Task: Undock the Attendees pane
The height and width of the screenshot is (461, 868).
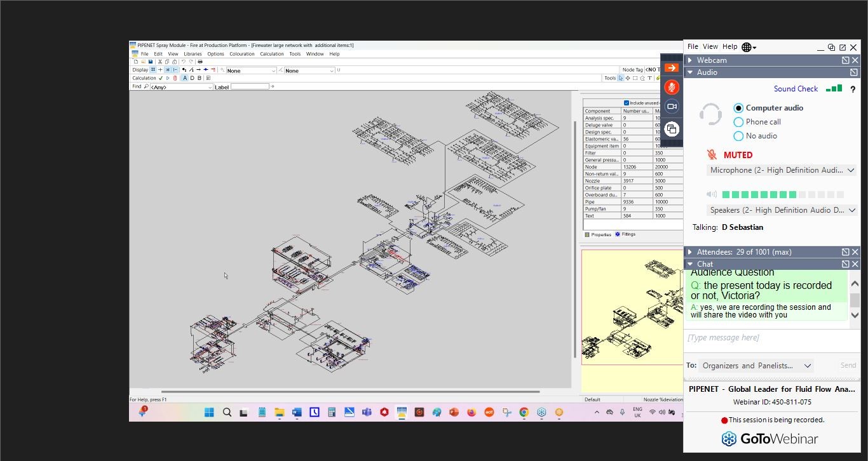Action: click(846, 252)
